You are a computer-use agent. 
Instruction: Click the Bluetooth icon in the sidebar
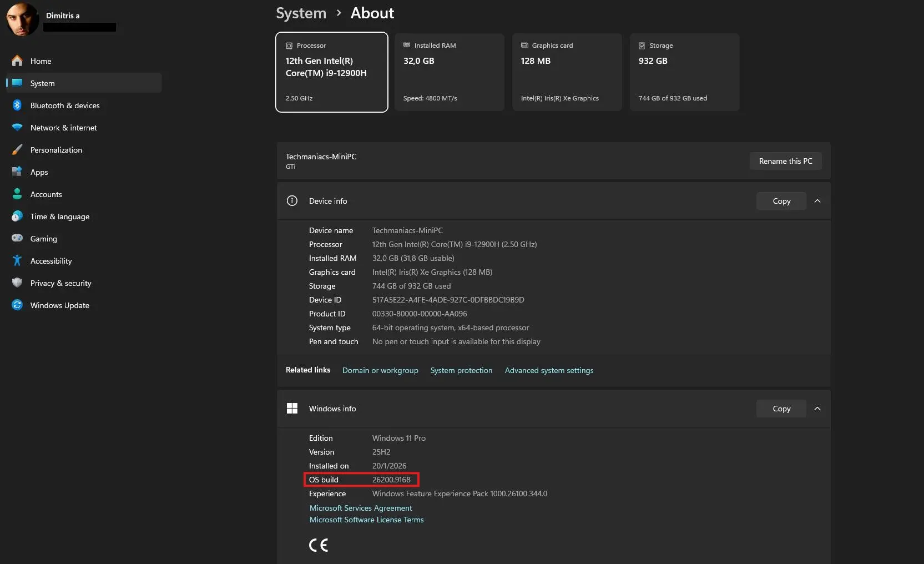pyautogui.click(x=17, y=105)
